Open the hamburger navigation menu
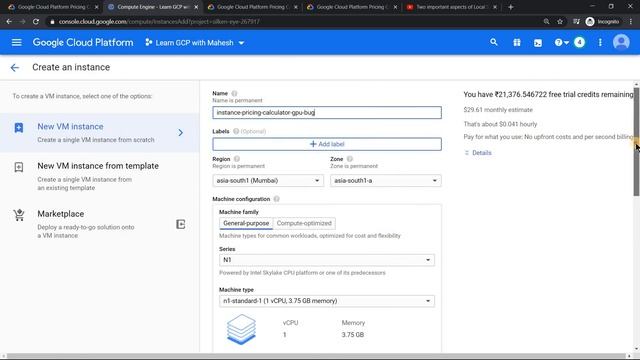The image size is (640, 360). 16,42
